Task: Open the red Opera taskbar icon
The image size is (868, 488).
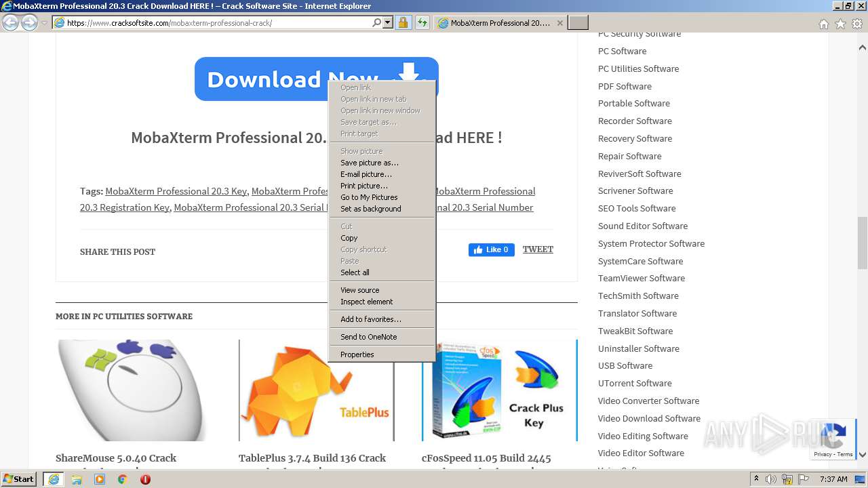Action: tap(145, 479)
